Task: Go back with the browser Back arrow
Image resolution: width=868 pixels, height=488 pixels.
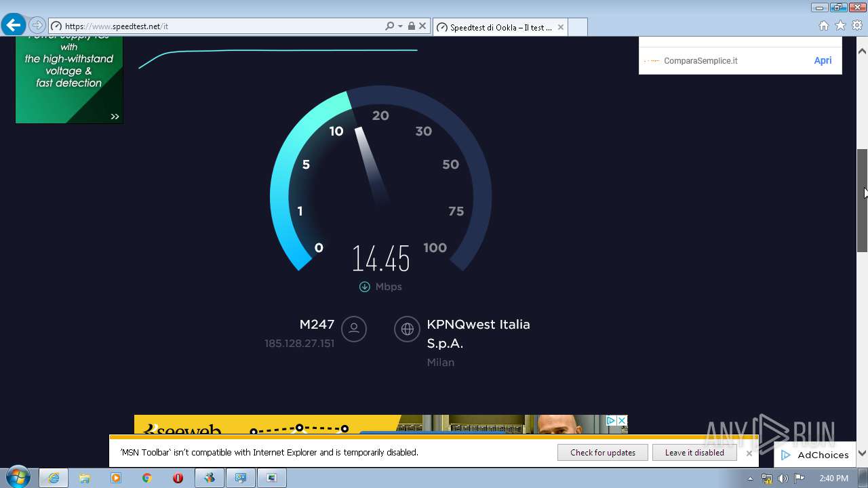Action: coord(13,26)
